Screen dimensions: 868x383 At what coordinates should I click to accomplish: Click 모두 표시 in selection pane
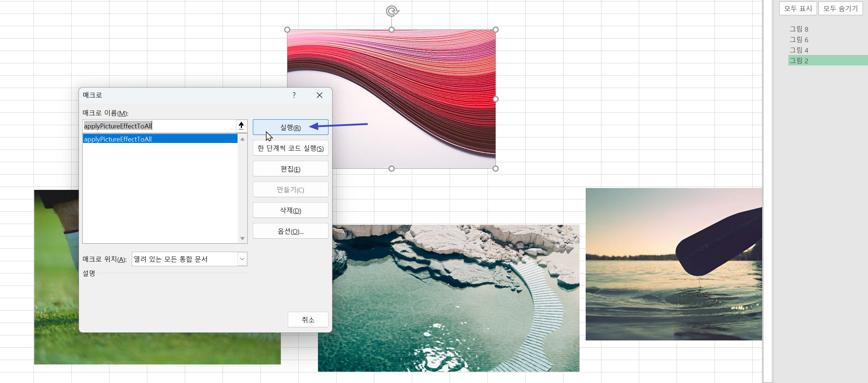click(798, 8)
